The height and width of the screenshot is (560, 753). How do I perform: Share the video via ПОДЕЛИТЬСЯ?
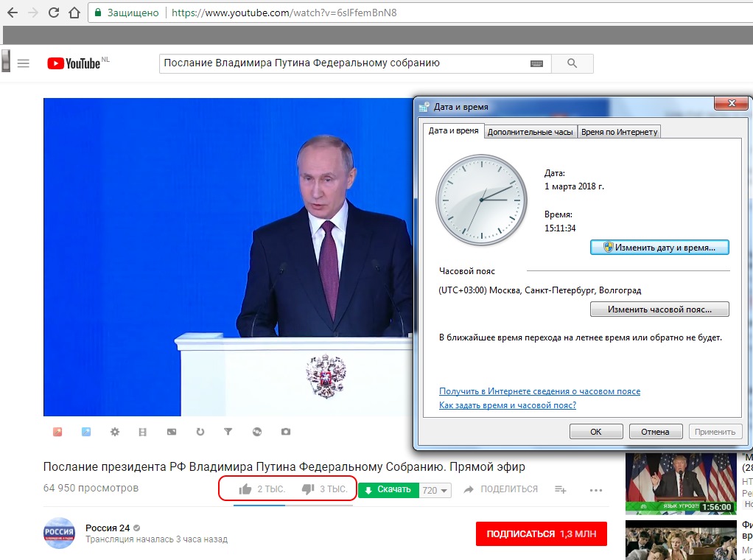(x=500, y=489)
